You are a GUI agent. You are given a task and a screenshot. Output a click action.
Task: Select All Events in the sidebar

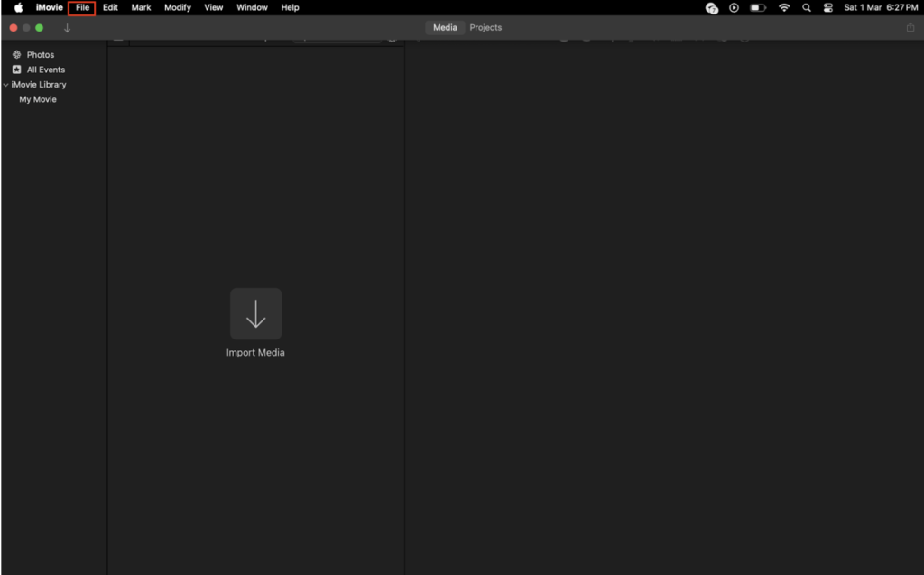point(45,70)
